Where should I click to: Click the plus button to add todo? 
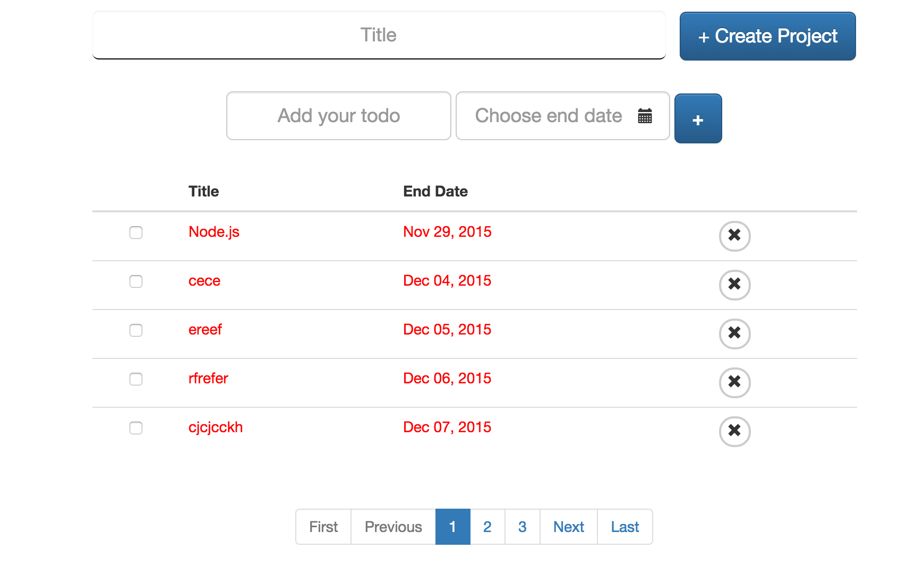click(698, 119)
